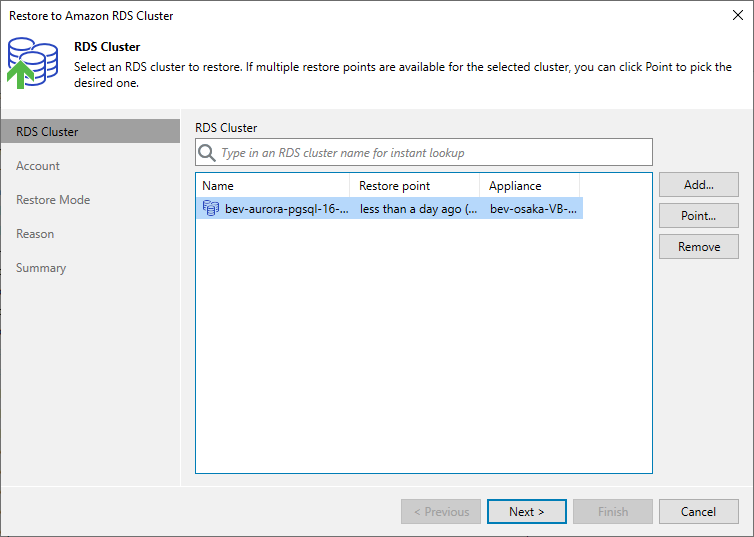
Task: Jump to the Reason step
Action: (35, 234)
